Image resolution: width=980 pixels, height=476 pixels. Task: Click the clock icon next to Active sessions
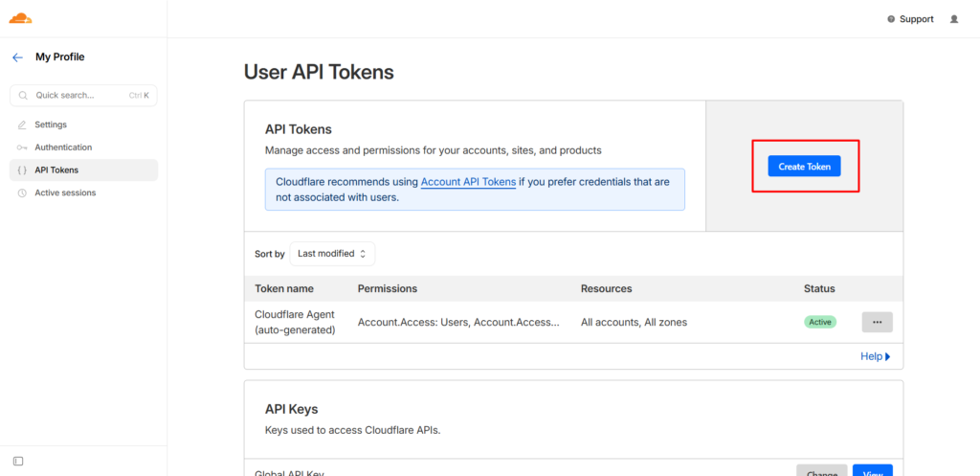tap(23, 193)
